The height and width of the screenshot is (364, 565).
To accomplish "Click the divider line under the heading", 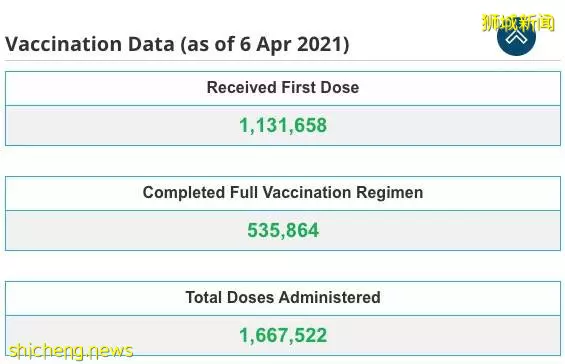I will [283, 61].
